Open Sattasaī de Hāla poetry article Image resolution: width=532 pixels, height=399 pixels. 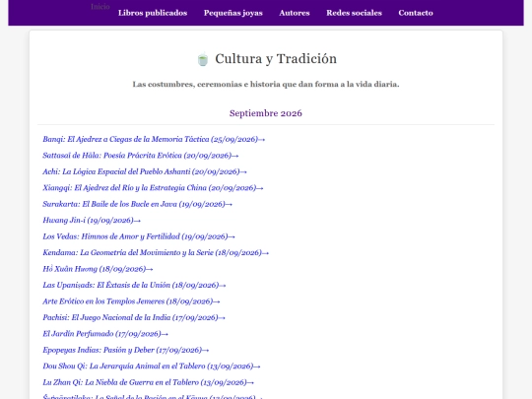pyautogui.click(x=141, y=156)
